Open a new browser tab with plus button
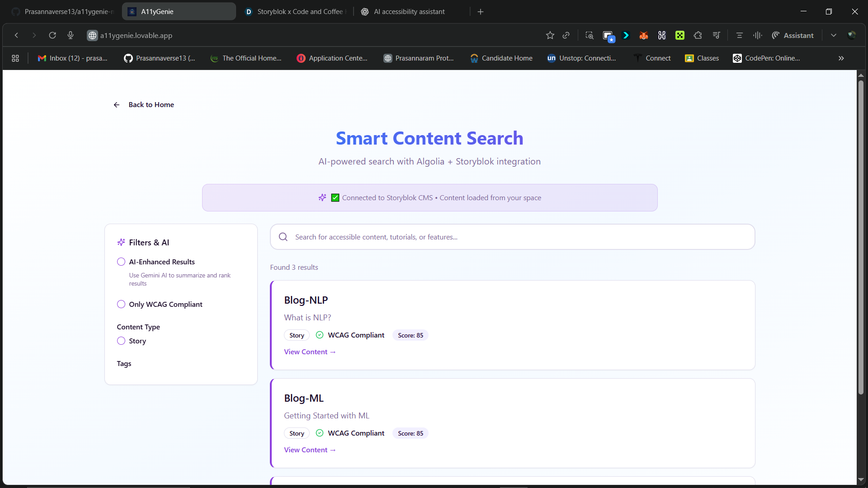 coord(481,12)
